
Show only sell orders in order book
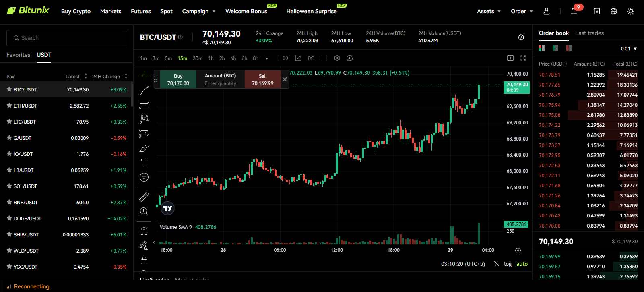569,48
